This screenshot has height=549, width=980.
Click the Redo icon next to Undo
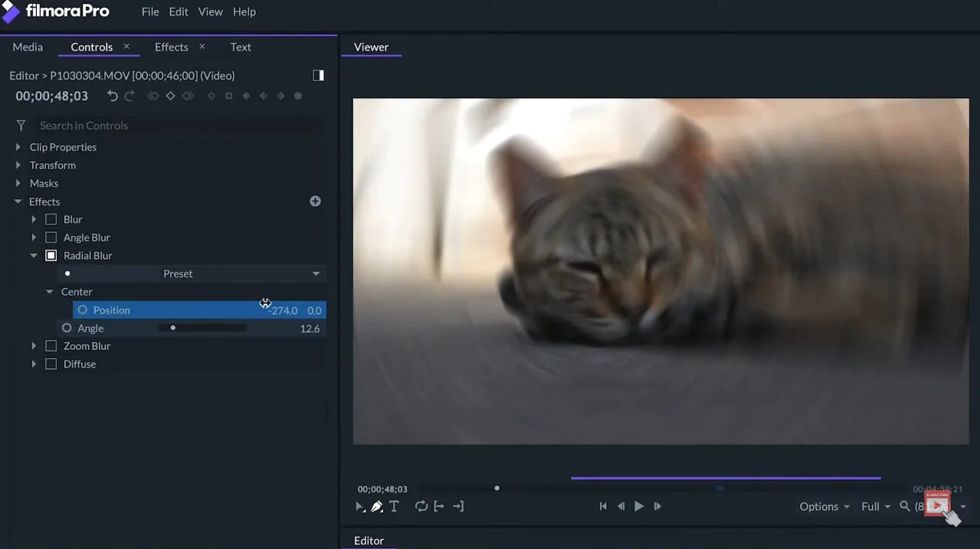coord(129,96)
